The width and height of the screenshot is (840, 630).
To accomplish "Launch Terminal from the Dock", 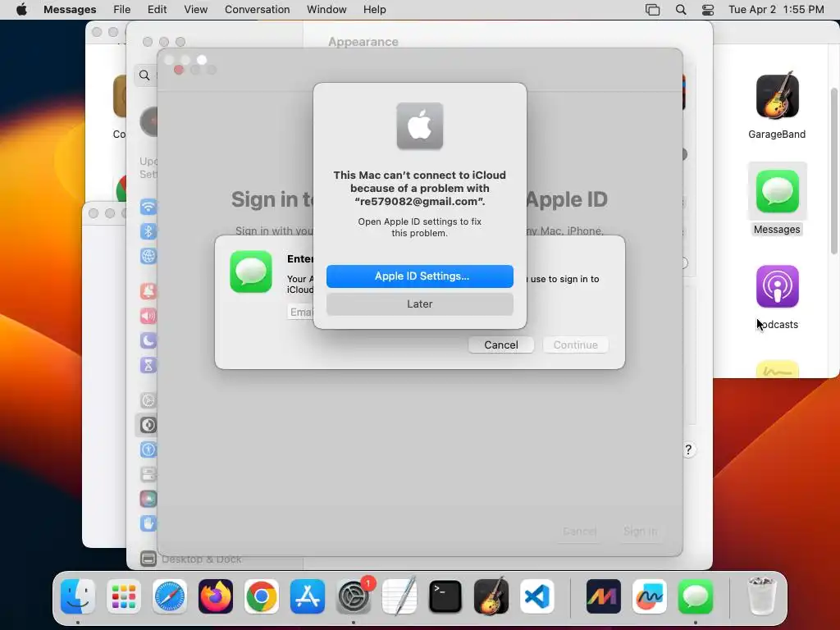I will coord(445,596).
